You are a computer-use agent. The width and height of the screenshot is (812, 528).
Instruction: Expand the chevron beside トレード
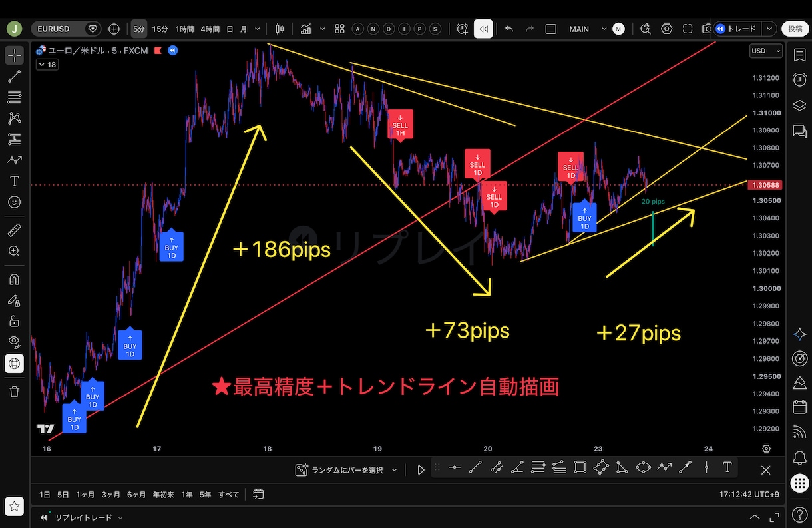coord(770,29)
